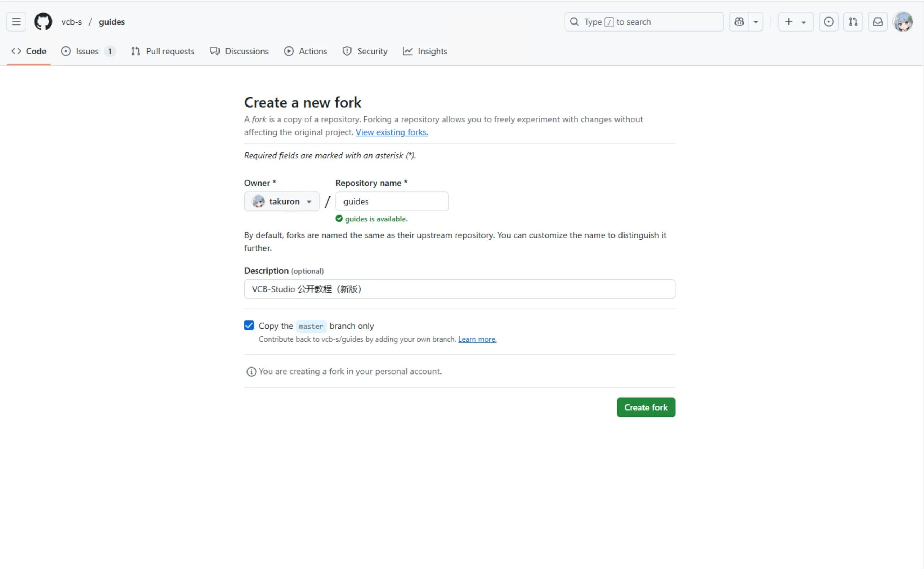This screenshot has width=924, height=569.
Task: Switch to the Code tab
Action: [x=29, y=51]
